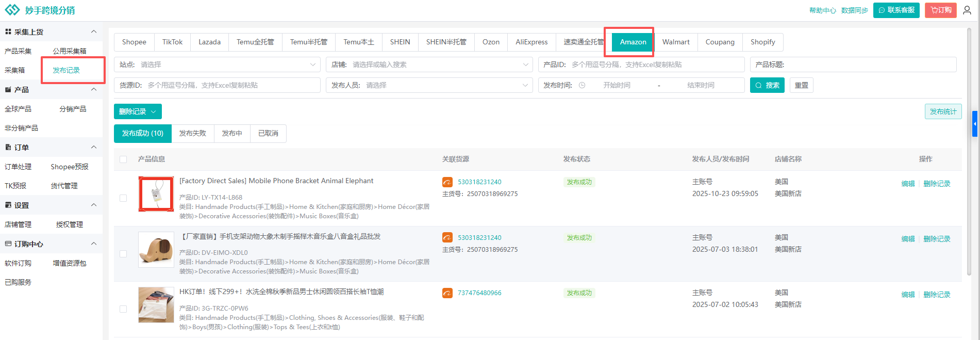Click the wooden elephant product thumbnail
Screen dimensions: 980x340
(x=156, y=250)
